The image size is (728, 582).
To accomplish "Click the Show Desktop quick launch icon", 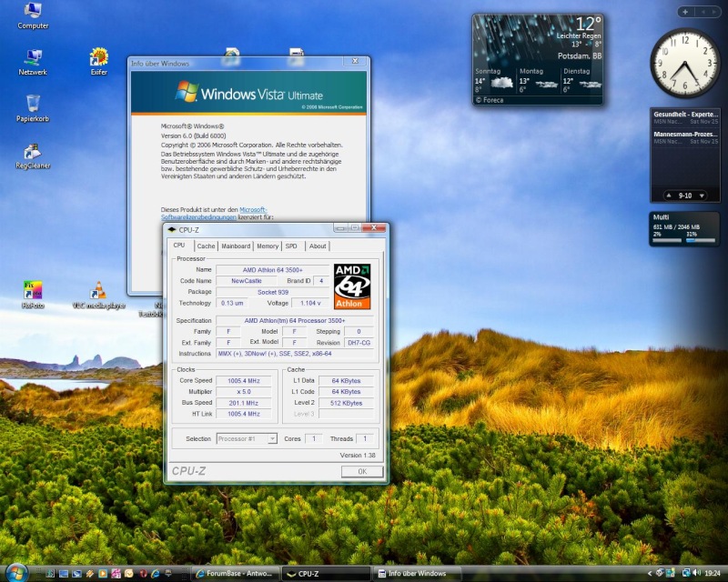I will (x=64, y=574).
